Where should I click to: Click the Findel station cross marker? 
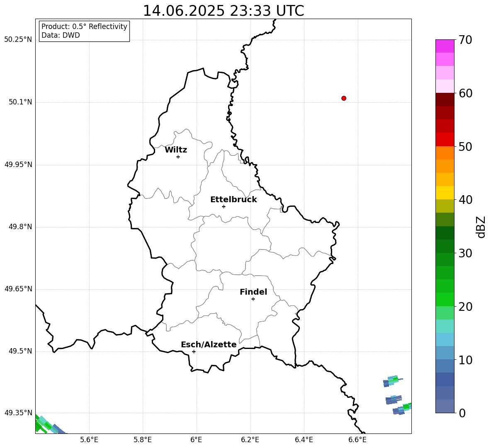253,299
